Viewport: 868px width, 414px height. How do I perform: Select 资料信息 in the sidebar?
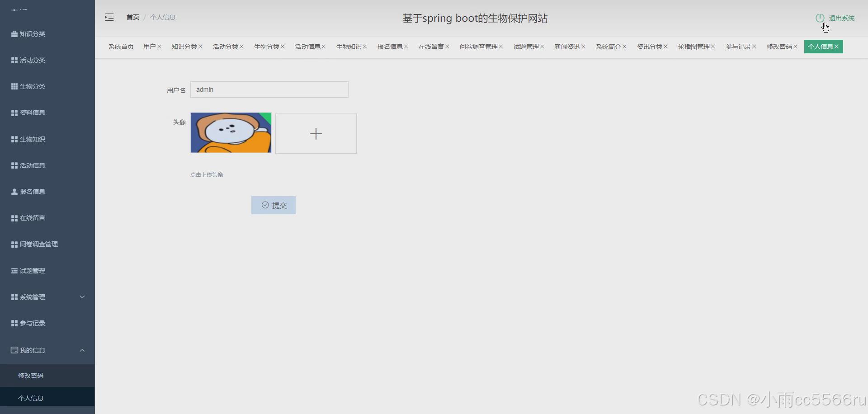point(32,113)
